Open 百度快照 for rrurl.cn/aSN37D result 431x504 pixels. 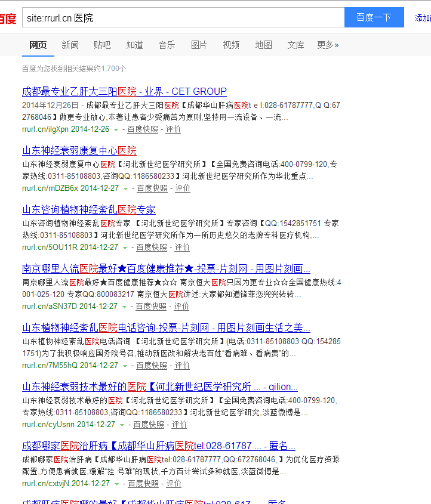coord(151,307)
